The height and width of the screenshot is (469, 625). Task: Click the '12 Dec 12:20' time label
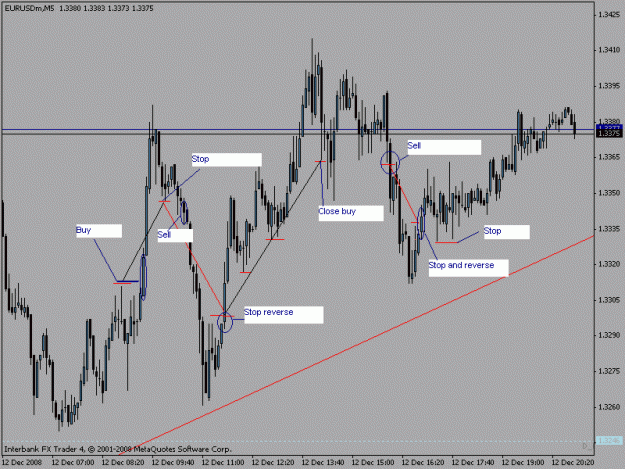click(x=273, y=462)
